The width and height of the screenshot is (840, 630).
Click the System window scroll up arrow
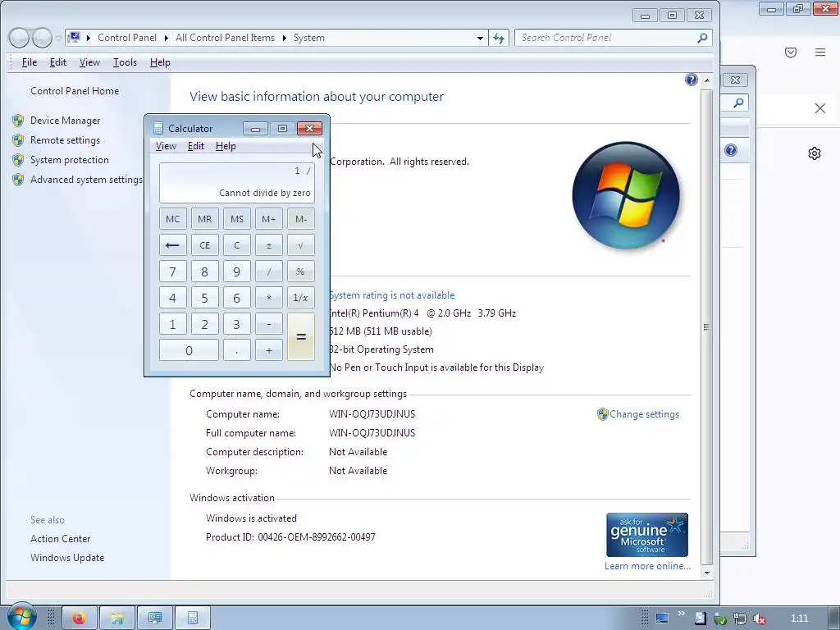pyautogui.click(x=706, y=80)
